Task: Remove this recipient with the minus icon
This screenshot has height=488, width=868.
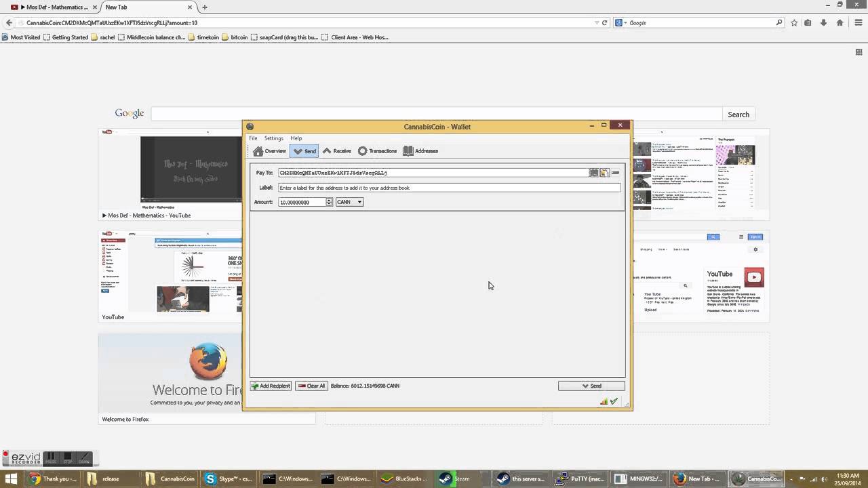Action: pos(615,173)
